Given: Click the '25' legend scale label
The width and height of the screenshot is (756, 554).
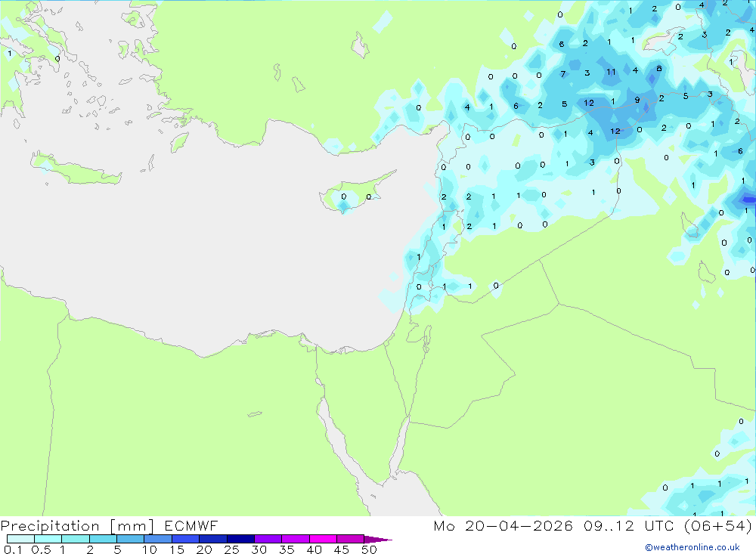Looking at the screenshot, I should coord(231,549).
